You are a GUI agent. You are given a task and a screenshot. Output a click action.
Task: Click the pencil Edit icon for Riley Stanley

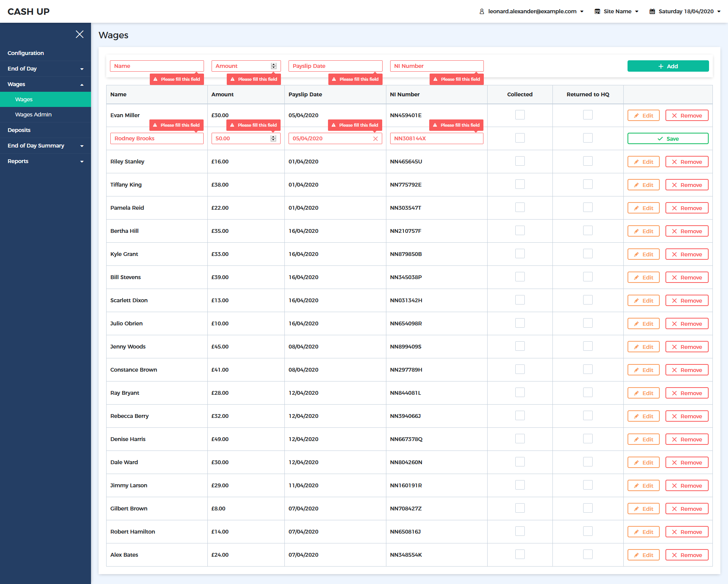[x=637, y=162]
